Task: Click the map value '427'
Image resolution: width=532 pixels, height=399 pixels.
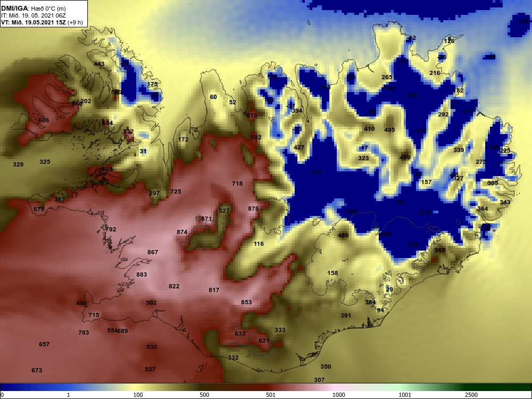Action: (299, 147)
